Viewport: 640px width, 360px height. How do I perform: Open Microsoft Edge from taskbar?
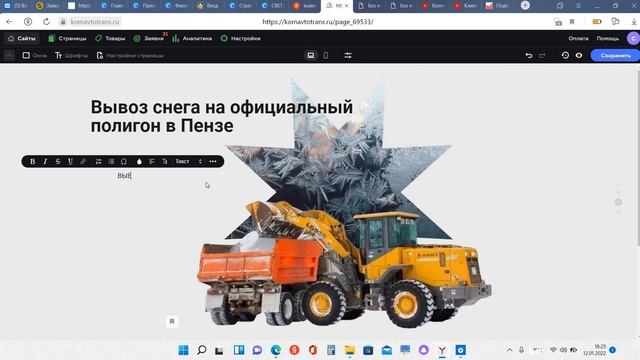tap(276, 350)
